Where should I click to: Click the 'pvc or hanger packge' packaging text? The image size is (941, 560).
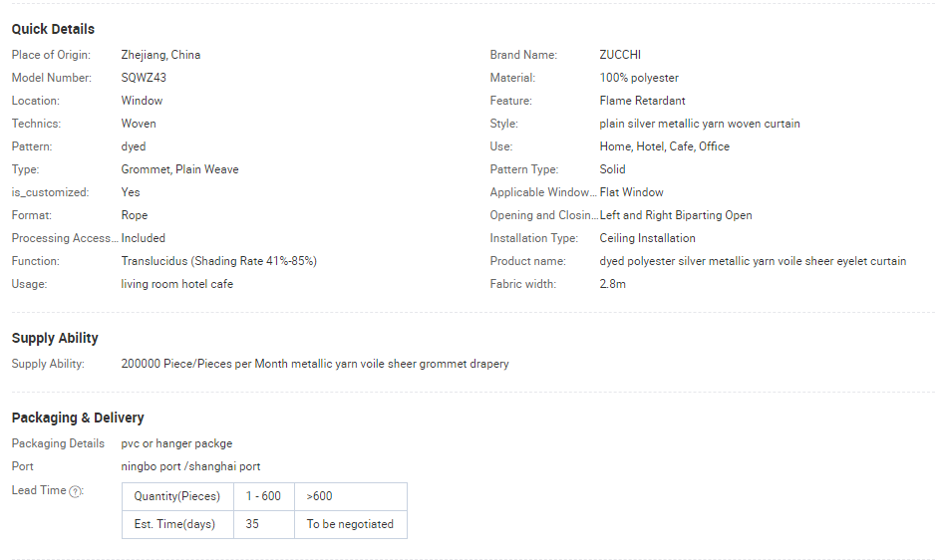coord(176,443)
